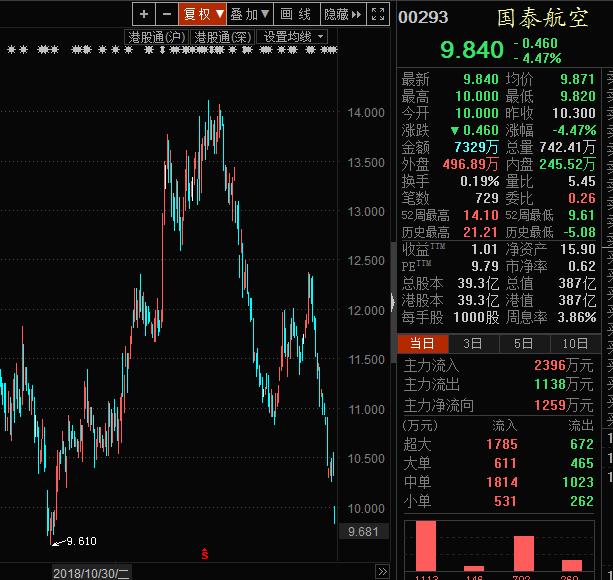Toggle 港股通(沪) indicator
613x580 pixels.
tap(156, 37)
